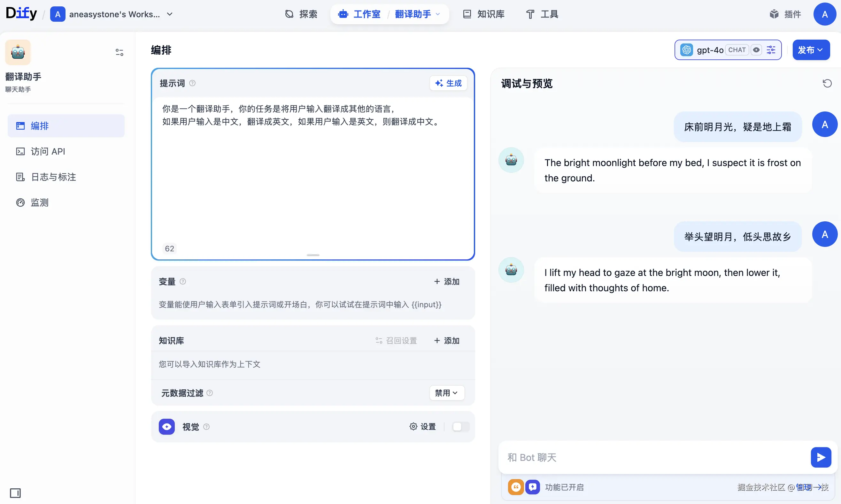The height and width of the screenshot is (504, 841).
Task: Click the 和 Bot 聊天 input field
Action: 652,457
